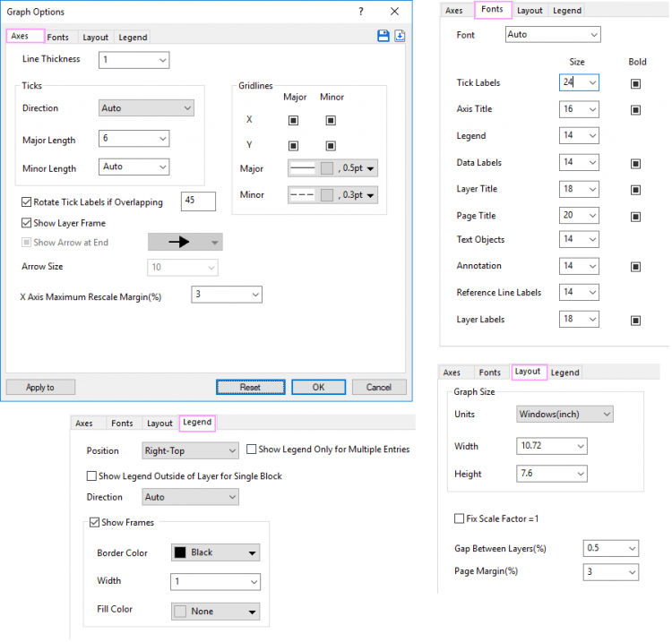
Task: Open the Layout tab in Graph Options dialog
Action: pyautogui.click(x=95, y=38)
